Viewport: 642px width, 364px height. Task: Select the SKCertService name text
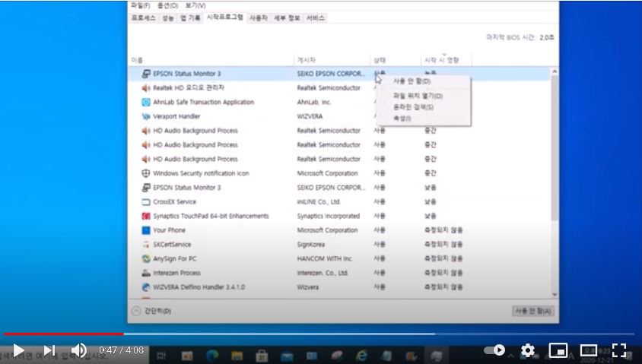pyautogui.click(x=172, y=245)
